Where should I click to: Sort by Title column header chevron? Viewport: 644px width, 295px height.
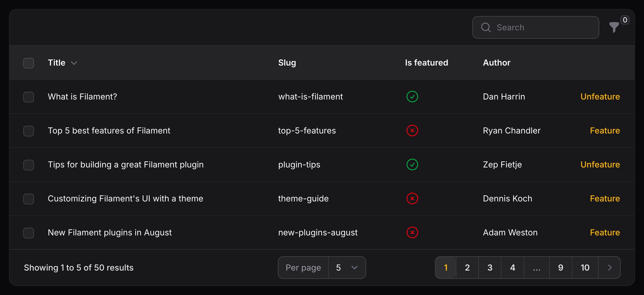pos(74,63)
